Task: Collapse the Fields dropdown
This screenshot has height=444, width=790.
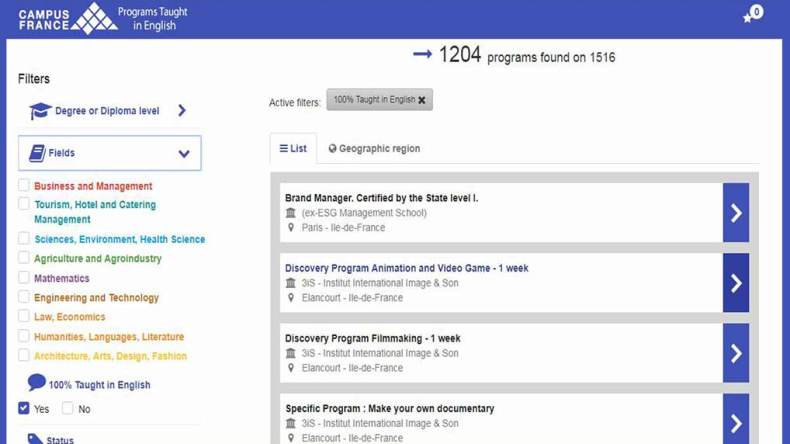Action: pyautogui.click(x=184, y=154)
